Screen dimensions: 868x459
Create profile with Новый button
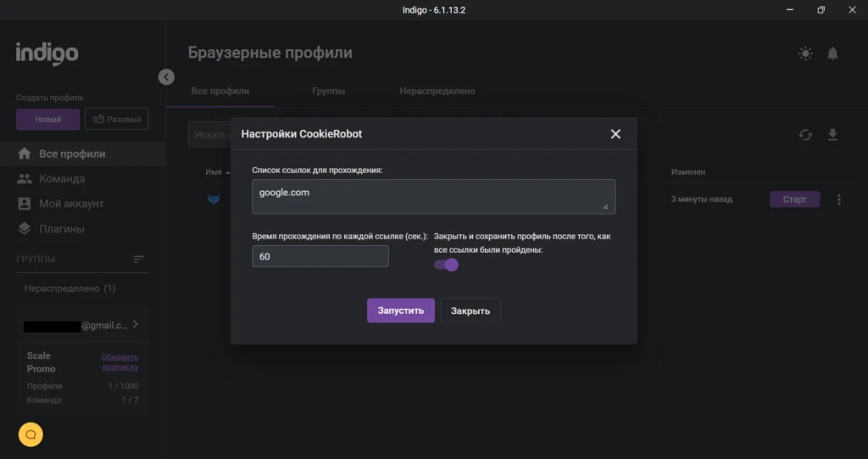(48, 119)
